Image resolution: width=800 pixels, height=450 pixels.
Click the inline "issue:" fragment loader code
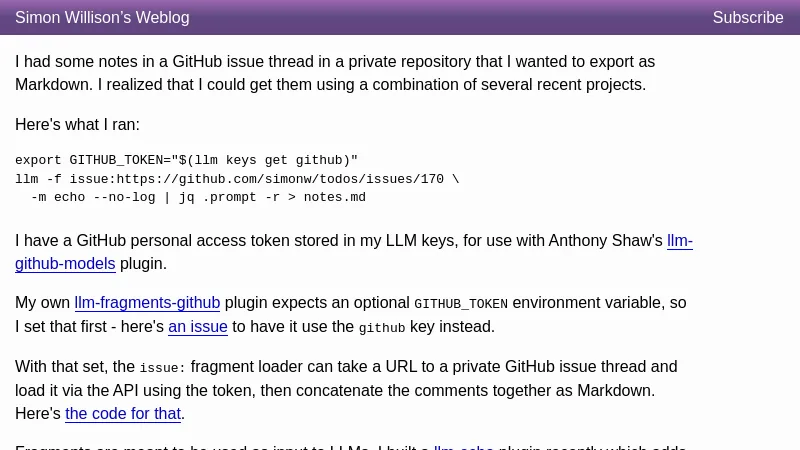tap(162, 368)
